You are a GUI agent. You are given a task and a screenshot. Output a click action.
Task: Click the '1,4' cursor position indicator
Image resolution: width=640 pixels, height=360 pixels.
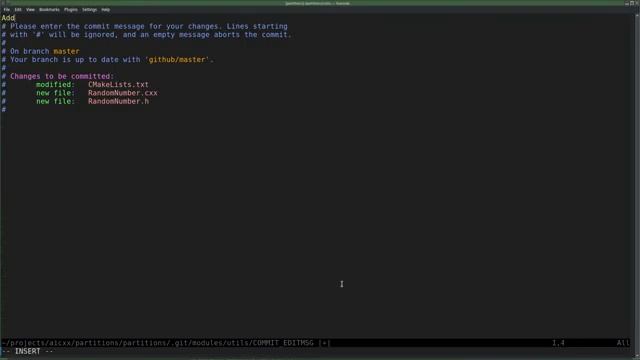pos(558,343)
